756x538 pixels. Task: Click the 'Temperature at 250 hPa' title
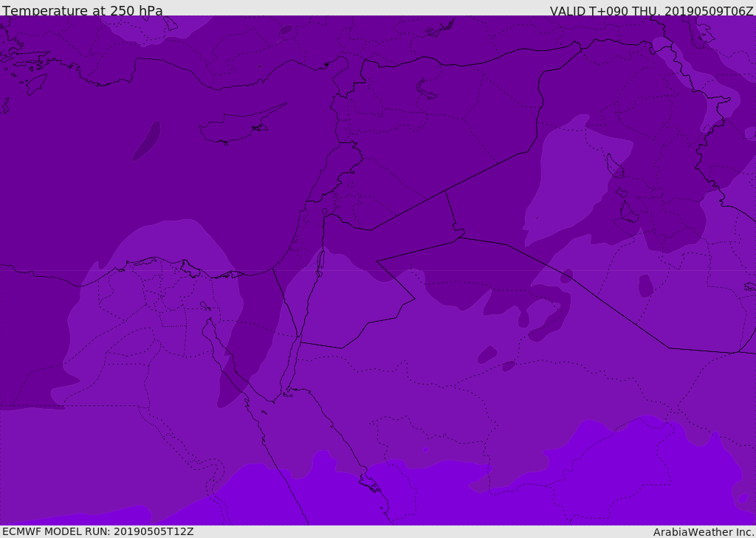pos(83,10)
